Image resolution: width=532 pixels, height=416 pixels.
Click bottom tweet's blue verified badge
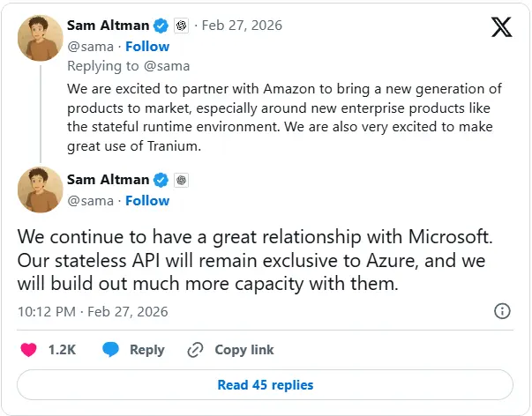click(x=161, y=180)
